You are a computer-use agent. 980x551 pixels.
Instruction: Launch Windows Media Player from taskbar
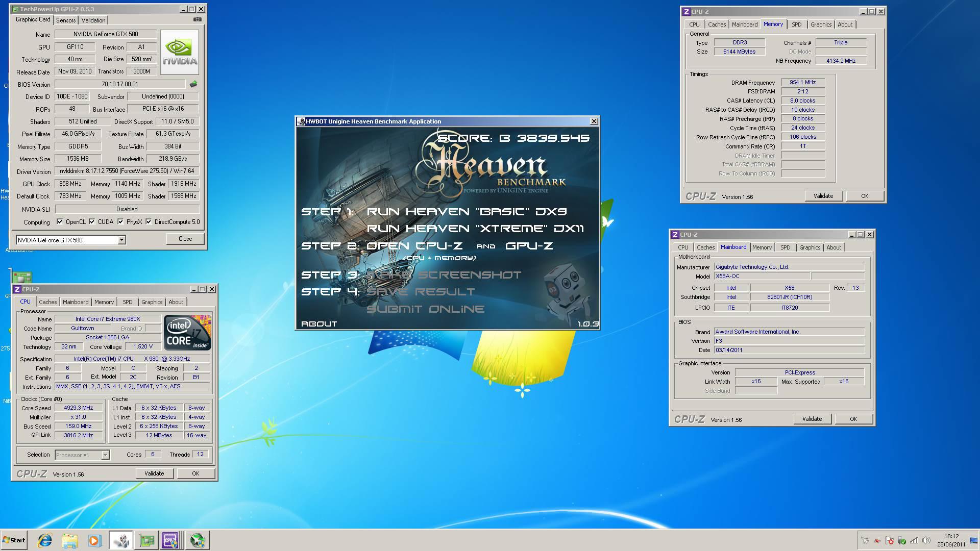point(94,540)
